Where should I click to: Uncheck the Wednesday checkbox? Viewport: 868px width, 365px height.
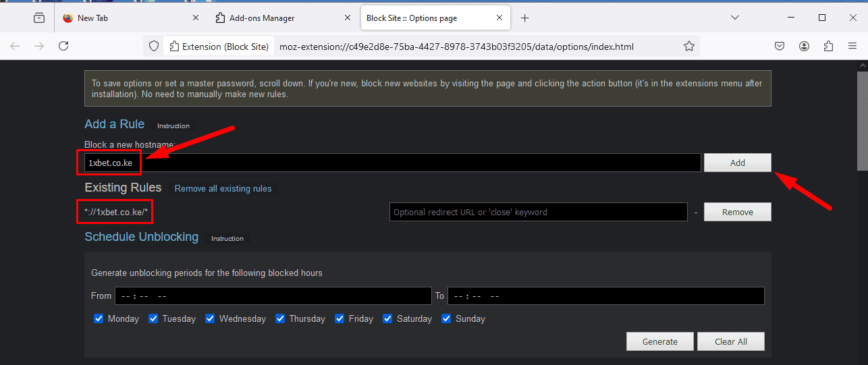pyautogui.click(x=211, y=318)
